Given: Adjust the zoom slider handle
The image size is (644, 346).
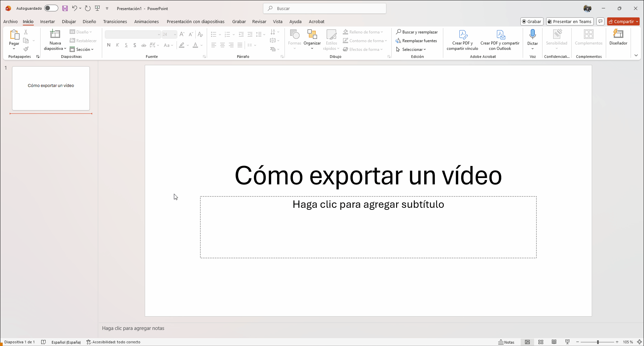Looking at the screenshot, I should [597, 342].
